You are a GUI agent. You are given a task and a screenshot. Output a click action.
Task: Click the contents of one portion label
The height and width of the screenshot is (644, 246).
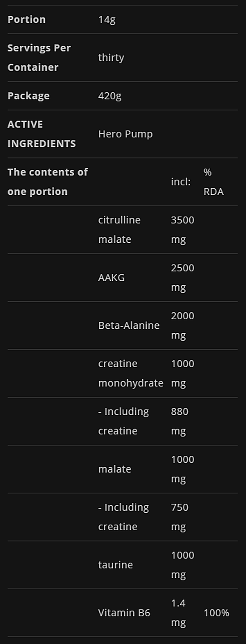click(48, 182)
